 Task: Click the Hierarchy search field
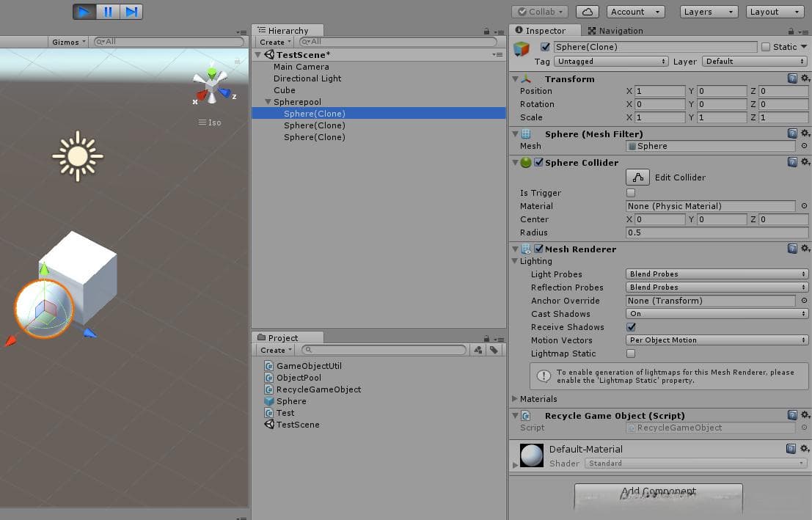(x=398, y=41)
